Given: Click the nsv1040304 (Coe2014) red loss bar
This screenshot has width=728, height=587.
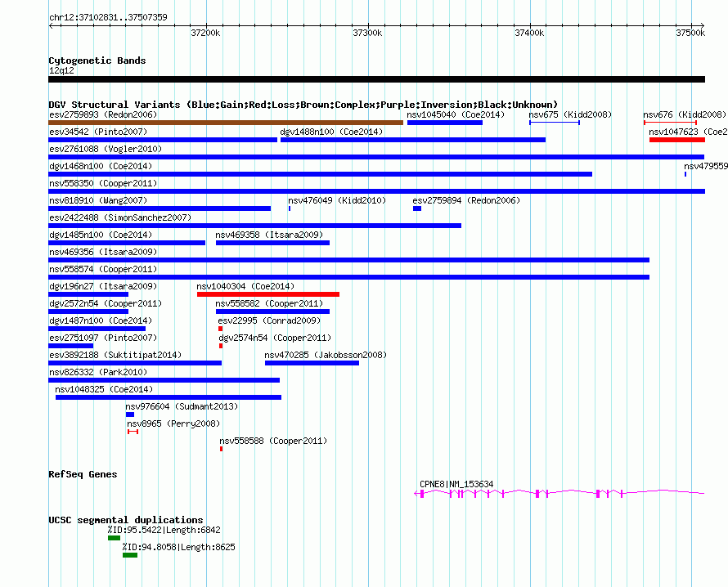Looking at the screenshot, I should tap(268, 294).
